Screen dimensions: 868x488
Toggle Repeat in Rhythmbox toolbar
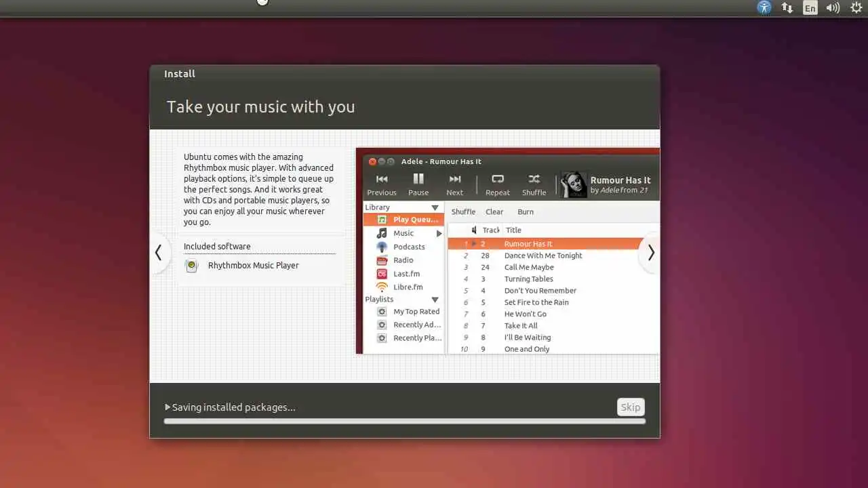coord(498,184)
